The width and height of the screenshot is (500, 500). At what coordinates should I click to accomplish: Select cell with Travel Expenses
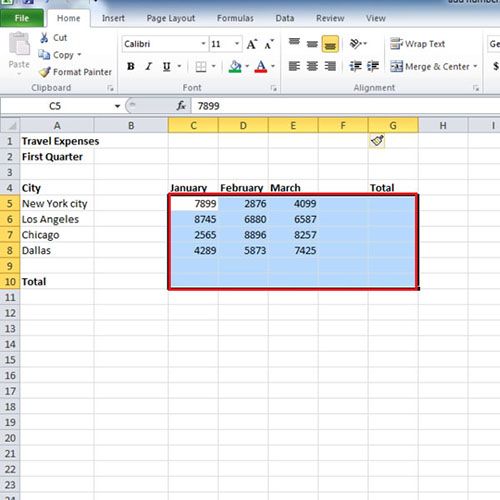[x=57, y=141]
